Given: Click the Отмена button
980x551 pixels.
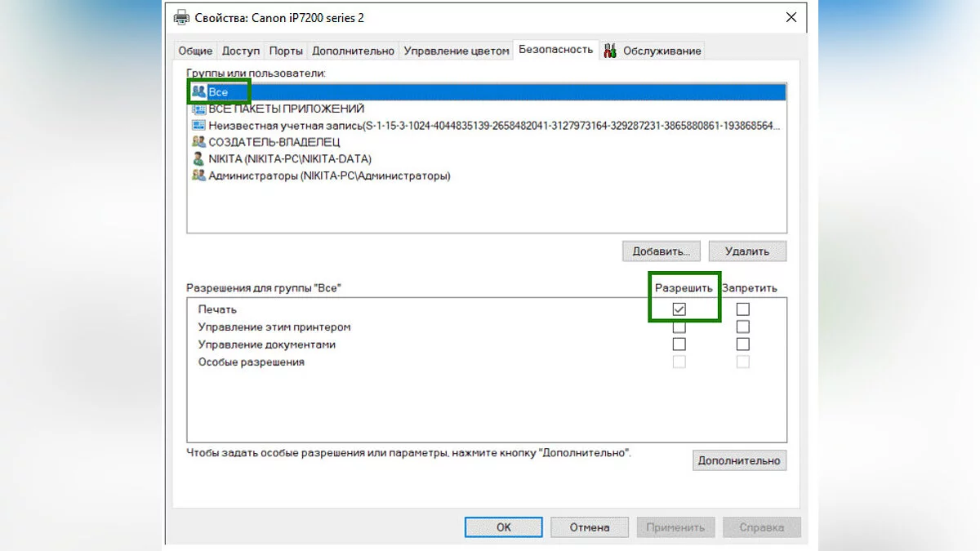Looking at the screenshot, I should click(590, 527).
